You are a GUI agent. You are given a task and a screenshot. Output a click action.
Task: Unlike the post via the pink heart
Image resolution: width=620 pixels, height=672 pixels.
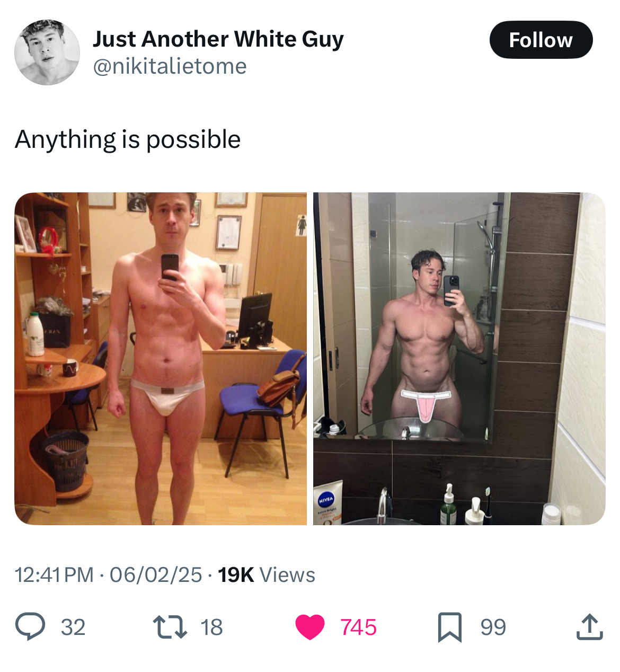(310, 627)
